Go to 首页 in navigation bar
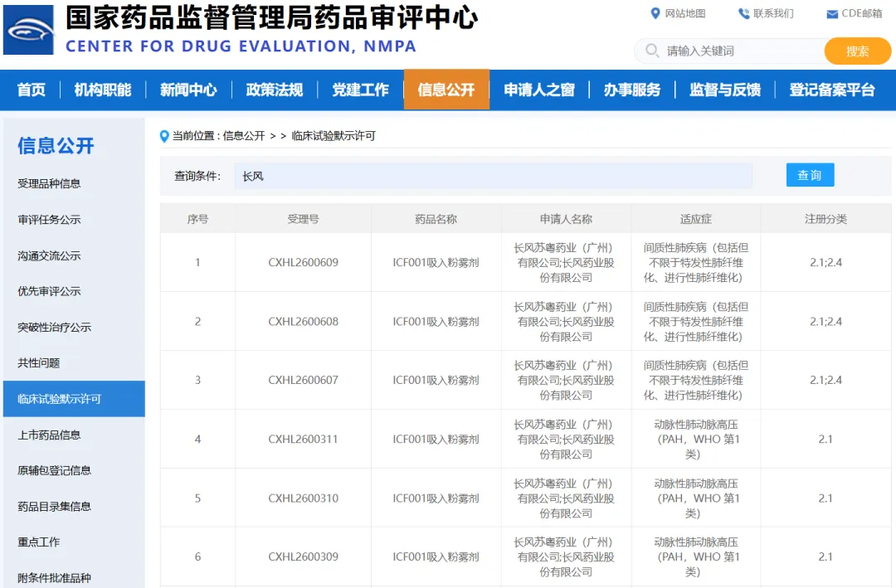 [x=31, y=90]
